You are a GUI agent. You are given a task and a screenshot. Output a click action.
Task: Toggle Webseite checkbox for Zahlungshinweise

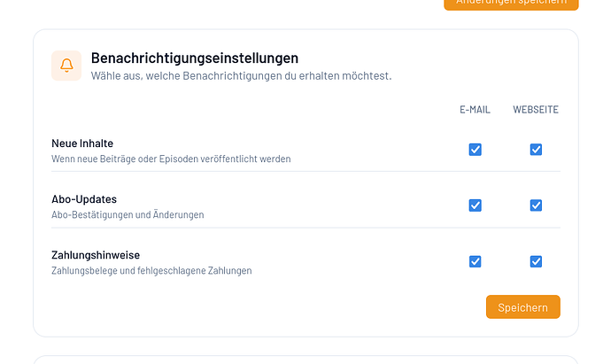click(x=536, y=261)
